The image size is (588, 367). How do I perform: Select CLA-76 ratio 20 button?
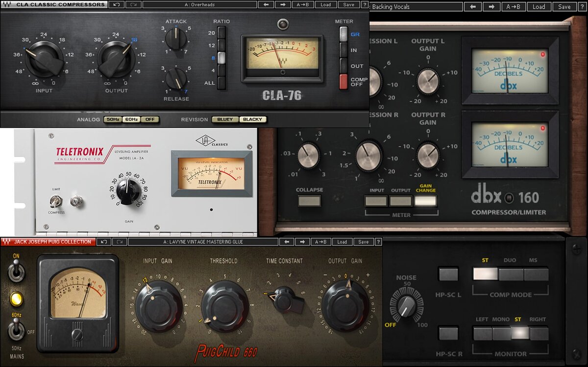(222, 33)
